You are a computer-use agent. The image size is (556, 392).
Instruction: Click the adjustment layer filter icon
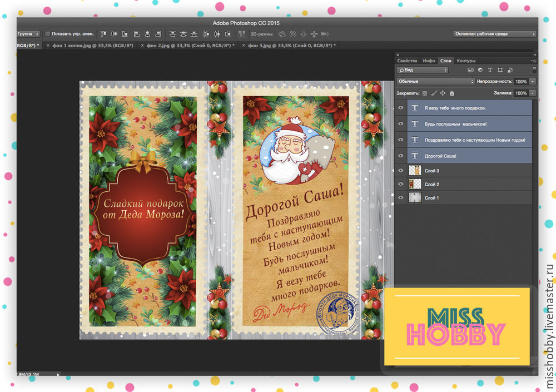point(480,71)
